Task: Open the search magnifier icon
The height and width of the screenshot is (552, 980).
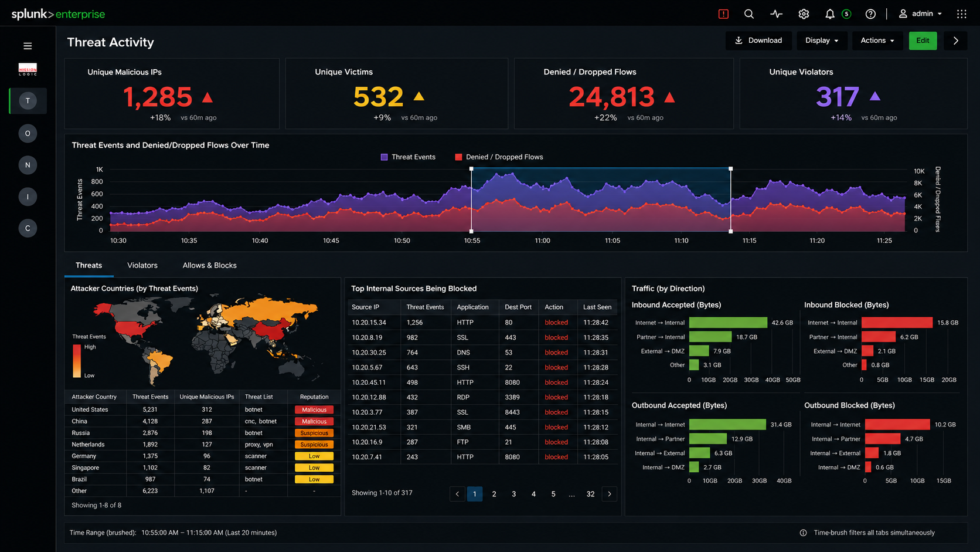Action: click(x=749, y=13)
